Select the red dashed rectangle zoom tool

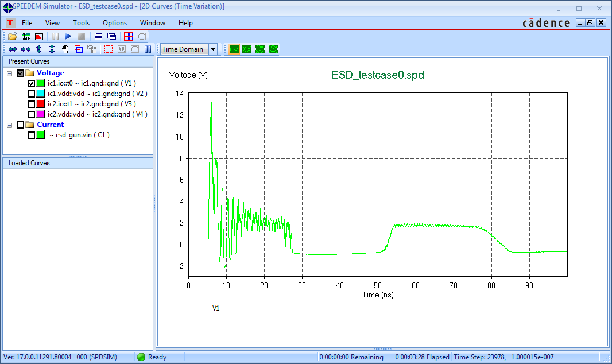click(109, 49)
